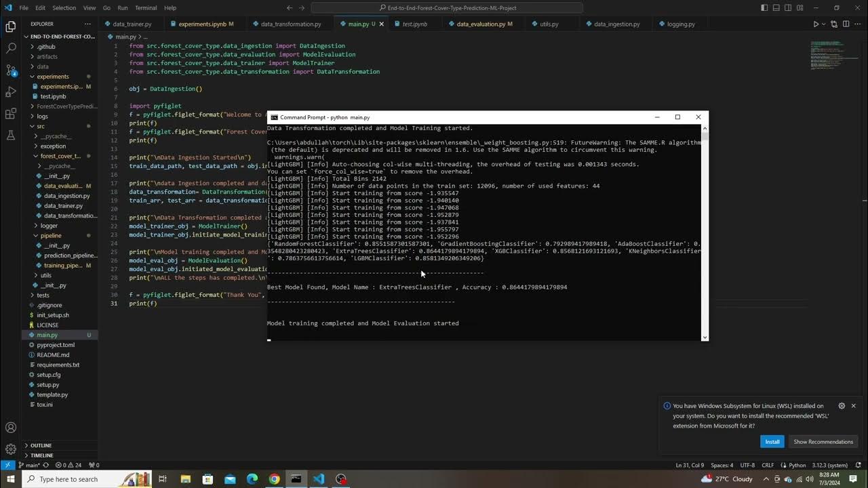Open requirements.txt in the explorer
Viewport: 868px width, 488px height.
58,365
